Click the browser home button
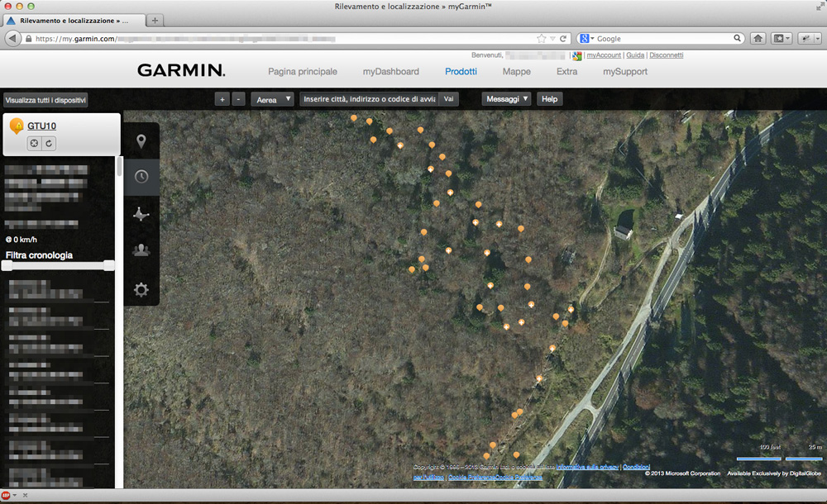This screenshot has height=504, width=827. click(x=758, y=39)
